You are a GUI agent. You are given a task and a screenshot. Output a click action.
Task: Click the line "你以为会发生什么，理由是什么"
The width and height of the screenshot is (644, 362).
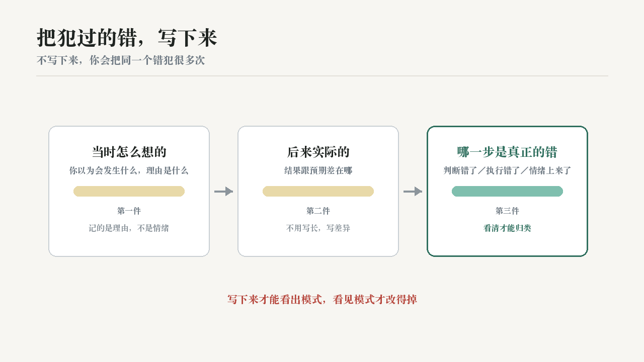point(129,170)
